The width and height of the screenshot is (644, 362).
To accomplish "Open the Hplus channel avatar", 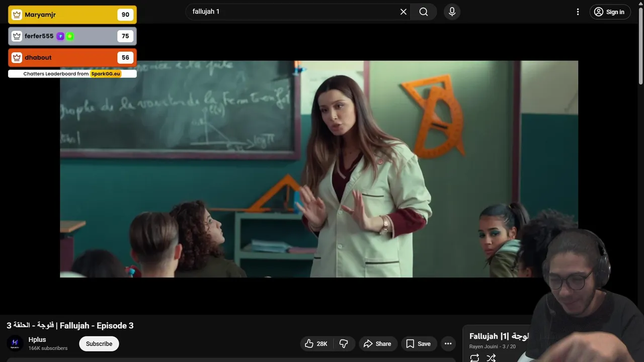I will point(15,344).
